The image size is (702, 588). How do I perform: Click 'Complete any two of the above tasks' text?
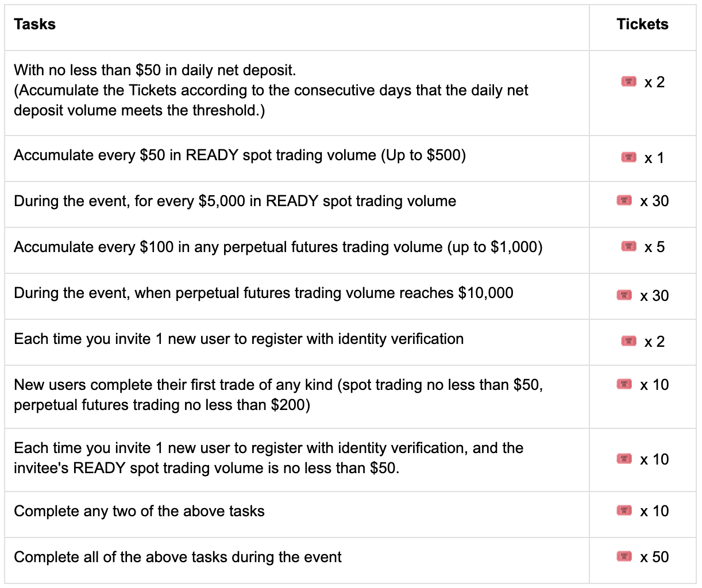pos(139,511)
